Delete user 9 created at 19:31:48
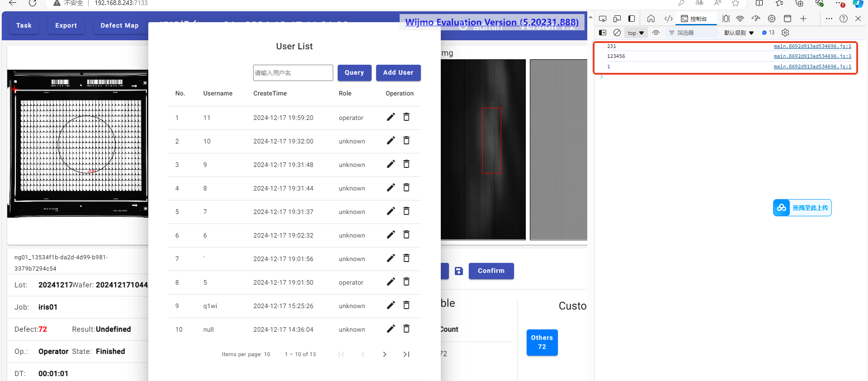 click(x=406, y=164)
